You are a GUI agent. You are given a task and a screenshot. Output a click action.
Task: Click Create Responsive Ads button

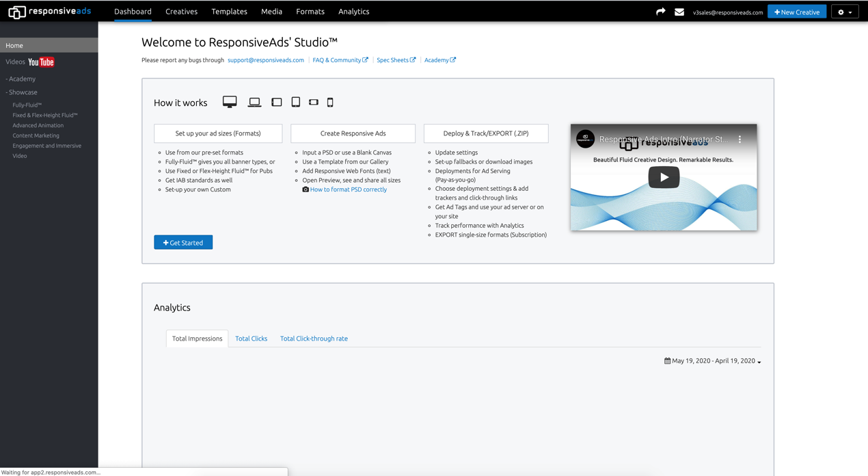(353, 133)
